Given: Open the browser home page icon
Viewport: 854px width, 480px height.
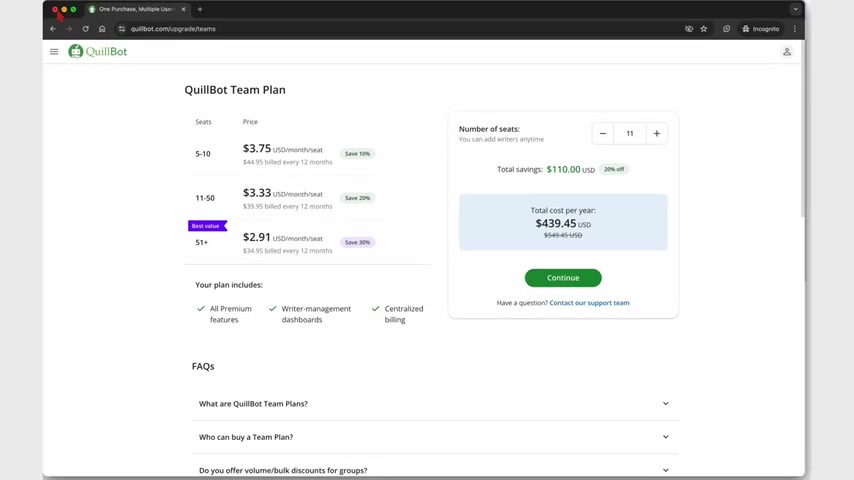Looking at the screenshot, I should pyautogui.click(x=102, y=29).
